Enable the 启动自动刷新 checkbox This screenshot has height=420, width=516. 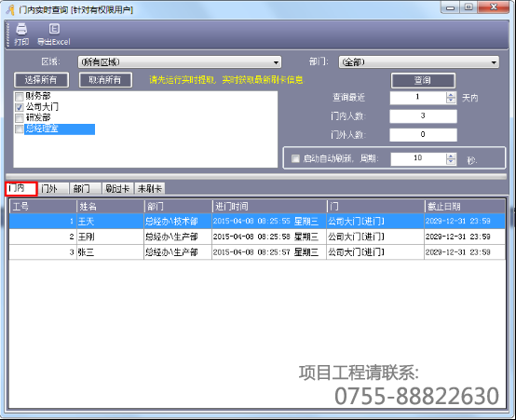tap(295, 158)
